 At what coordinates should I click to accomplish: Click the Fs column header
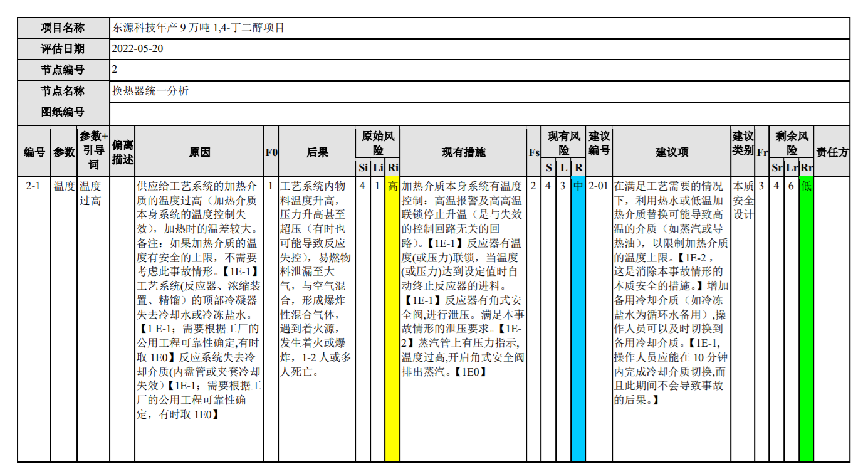[534, 151]
